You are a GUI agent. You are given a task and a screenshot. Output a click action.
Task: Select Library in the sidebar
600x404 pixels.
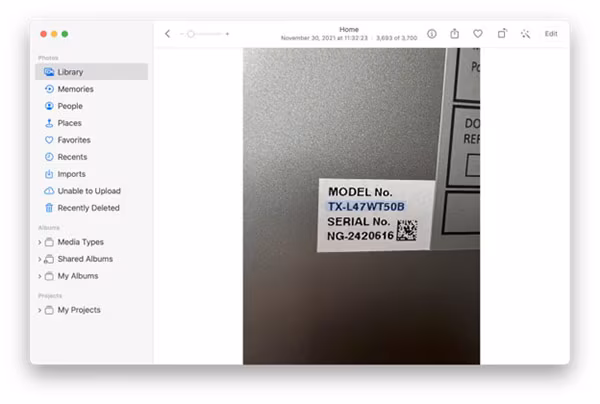pos(91,72)
